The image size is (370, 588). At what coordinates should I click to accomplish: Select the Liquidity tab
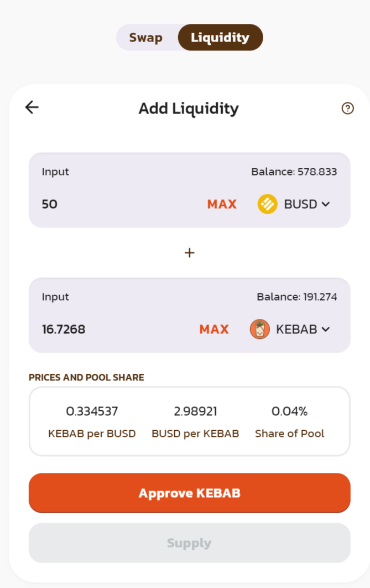tap(220, 38)
